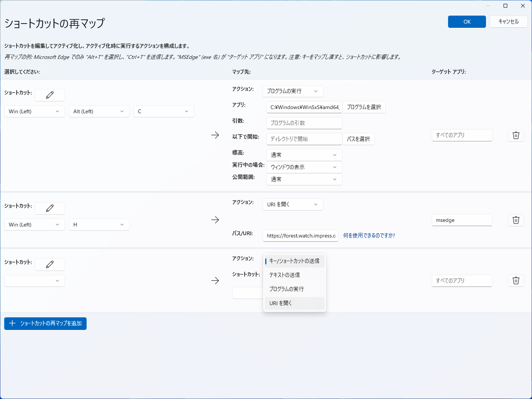Delete the program-launch remap row with trash icon

pyautogui.click(x=516, y=135)
